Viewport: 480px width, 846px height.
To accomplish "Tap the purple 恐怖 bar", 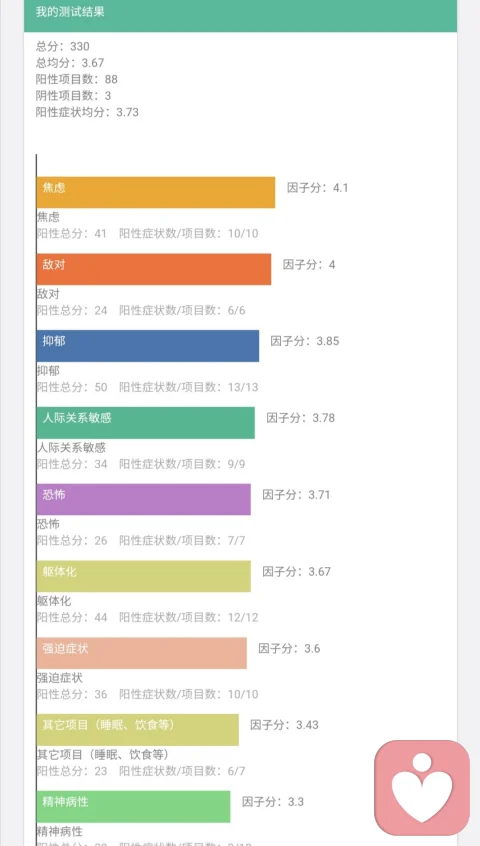I will [143, 499].
